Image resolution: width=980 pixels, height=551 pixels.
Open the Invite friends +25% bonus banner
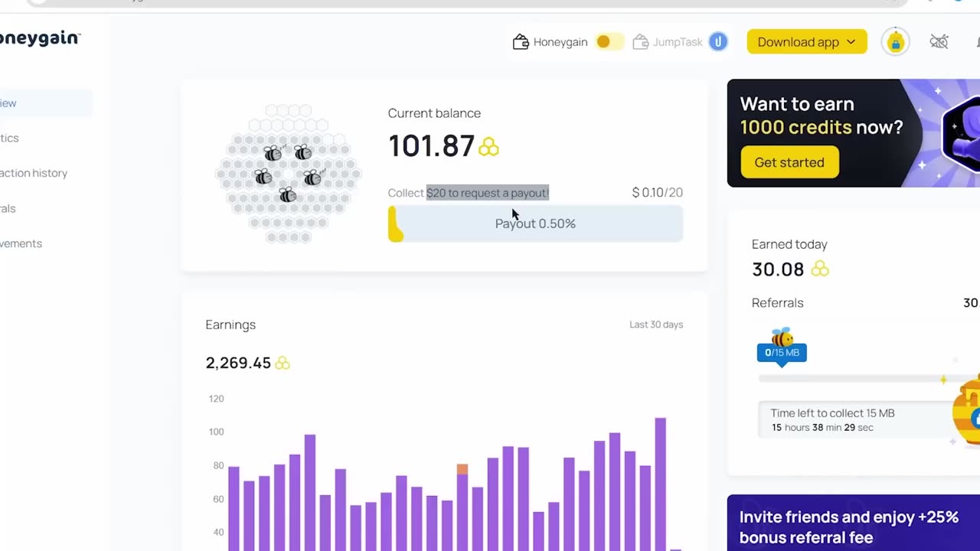pos(854,523)
